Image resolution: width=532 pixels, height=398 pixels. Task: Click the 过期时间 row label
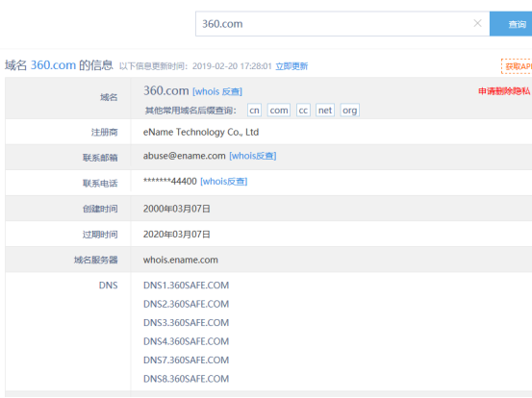point(100,235)
